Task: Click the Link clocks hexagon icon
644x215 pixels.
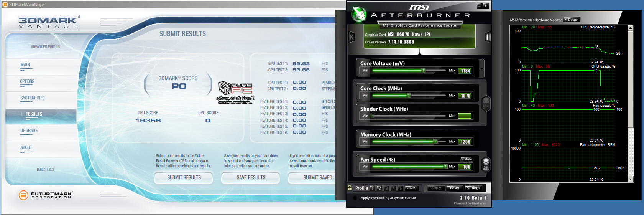Action: tap(486, 104)
